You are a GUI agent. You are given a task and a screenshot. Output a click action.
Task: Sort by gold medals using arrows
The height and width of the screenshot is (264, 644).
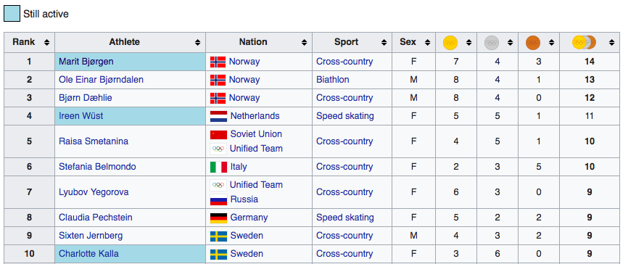tap(468, 42)
